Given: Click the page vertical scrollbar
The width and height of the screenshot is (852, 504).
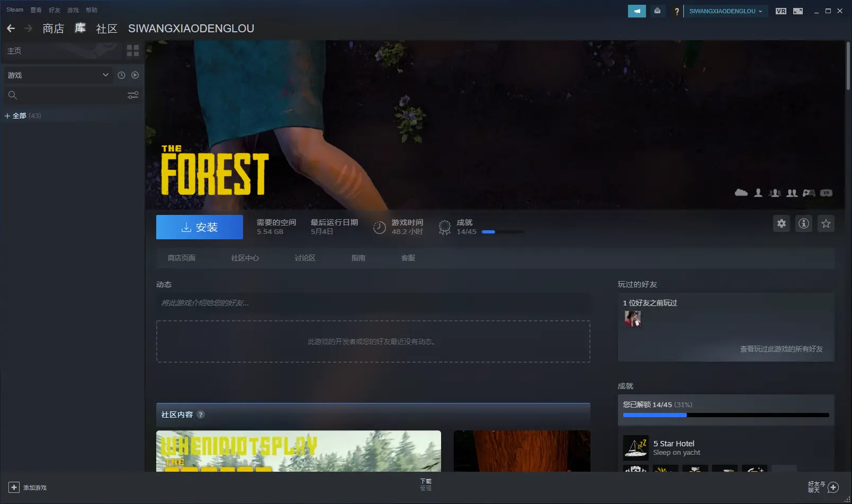Looking at the screenshot, I should click(x=848, y=66).
